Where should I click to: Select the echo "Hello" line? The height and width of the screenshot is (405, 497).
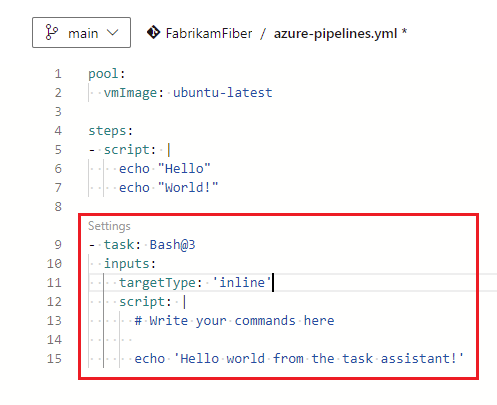[x=165, y=169]
